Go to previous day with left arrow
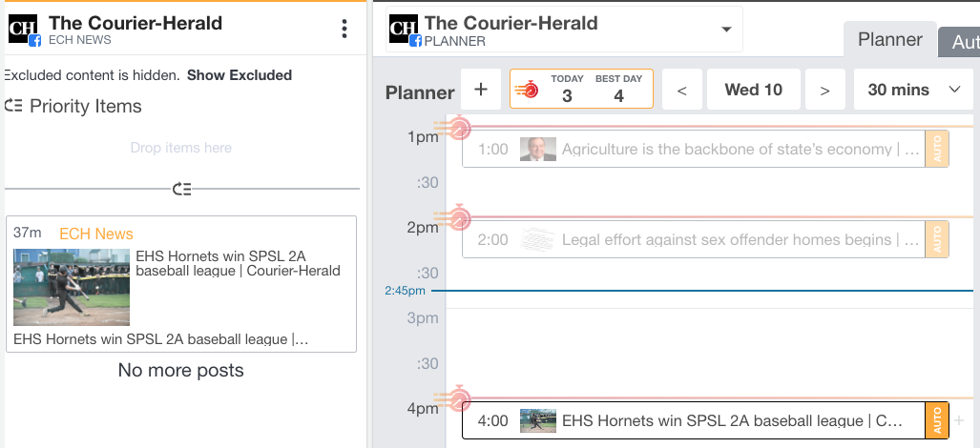The width and height of the screenshot is (980, 448). pos(682,90)
